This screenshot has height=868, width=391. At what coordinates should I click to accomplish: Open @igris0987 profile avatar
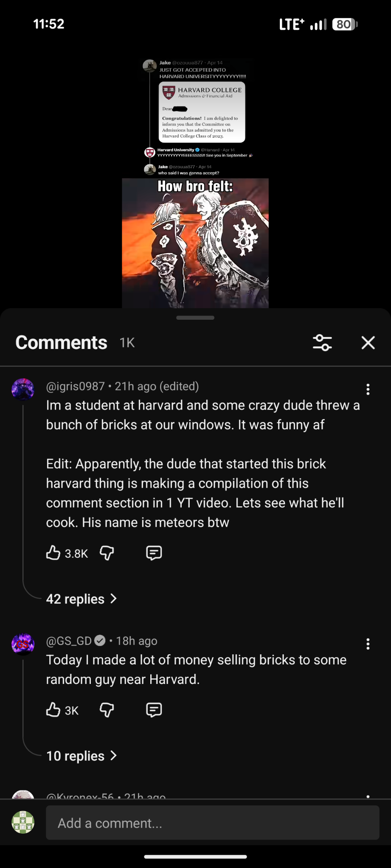pyautogui.click(x=23, y=389)
